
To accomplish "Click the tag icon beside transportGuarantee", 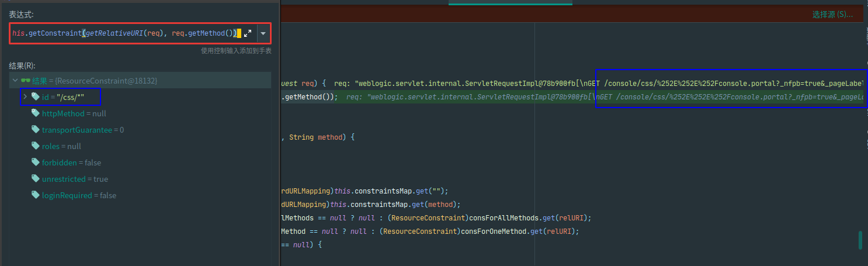I will pos(36,130).
